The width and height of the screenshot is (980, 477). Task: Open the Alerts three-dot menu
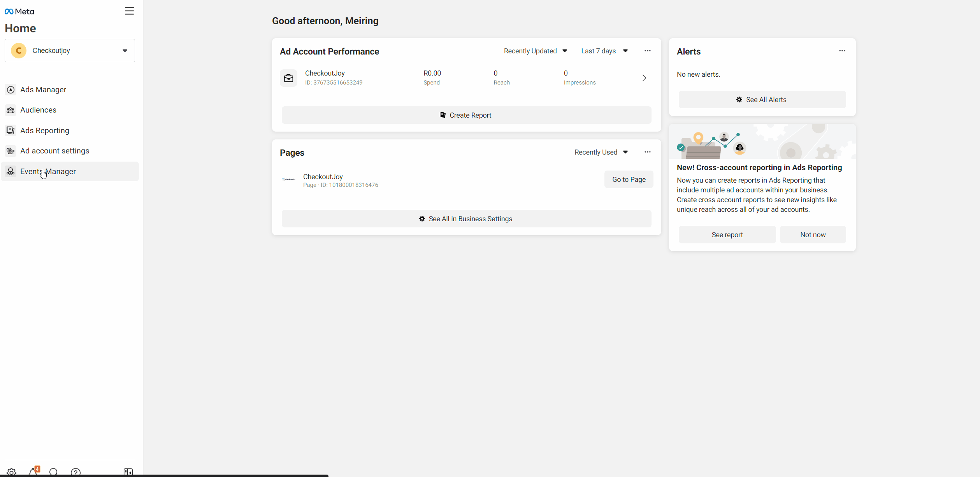[x=842, y=51]
